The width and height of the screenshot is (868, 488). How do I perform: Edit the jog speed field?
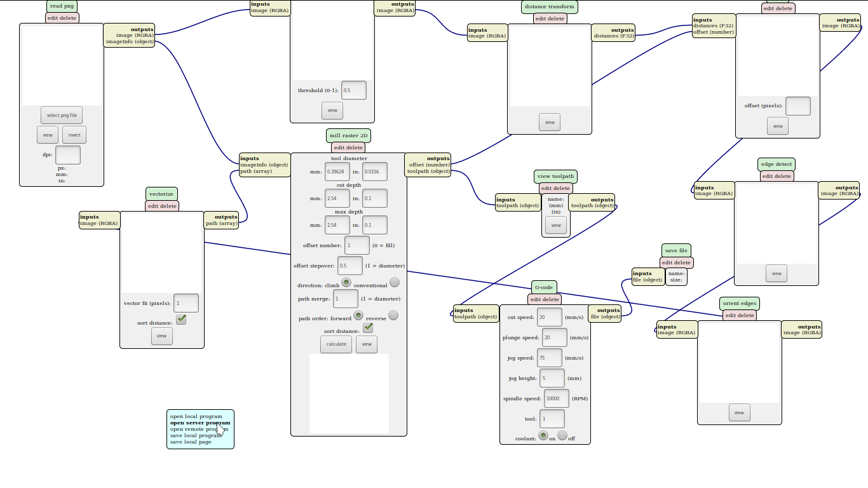pyautogui.click(x=550, y=358)
